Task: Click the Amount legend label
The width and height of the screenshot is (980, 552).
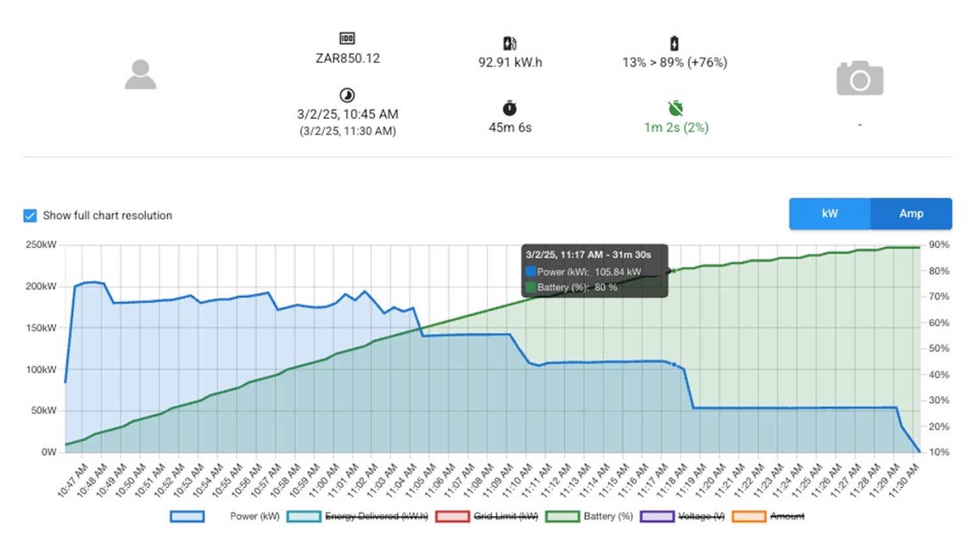Action: 787,516
